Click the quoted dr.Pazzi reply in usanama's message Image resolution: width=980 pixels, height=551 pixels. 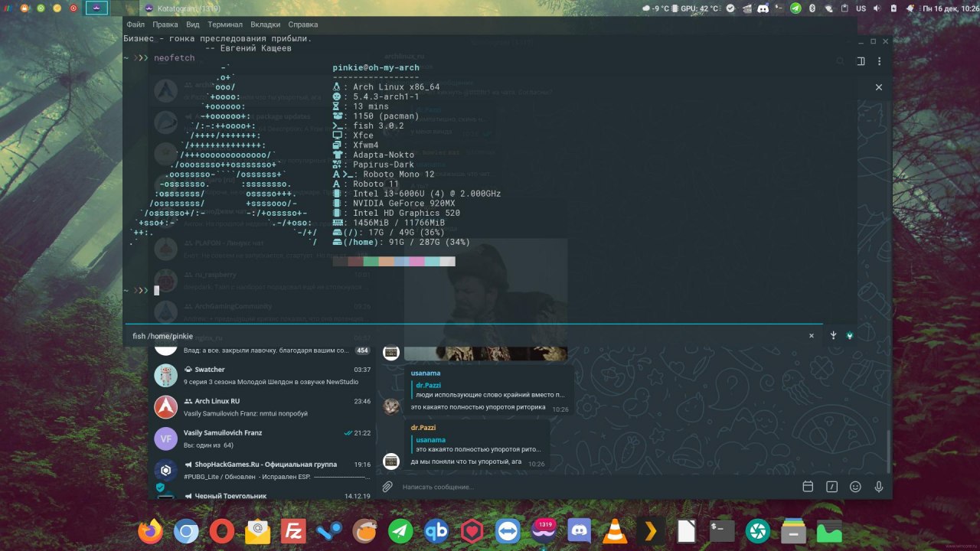click(488, 390)
